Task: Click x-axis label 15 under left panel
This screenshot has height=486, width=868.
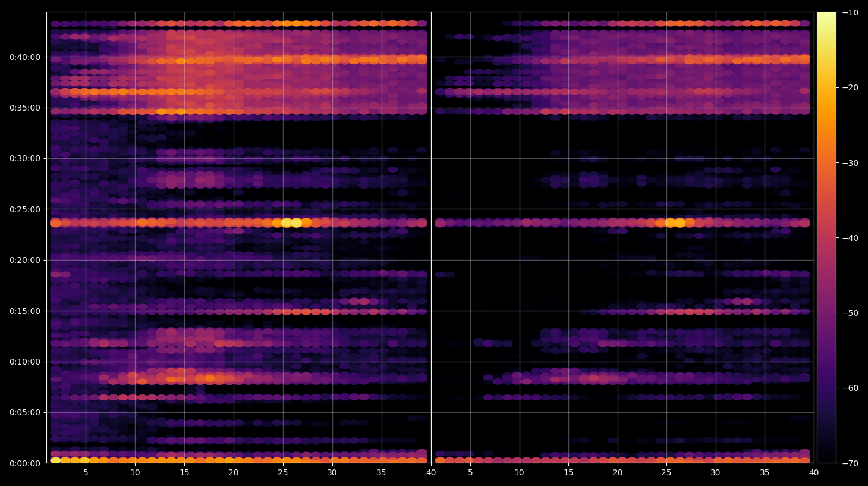Action: (x=184, y=473)
